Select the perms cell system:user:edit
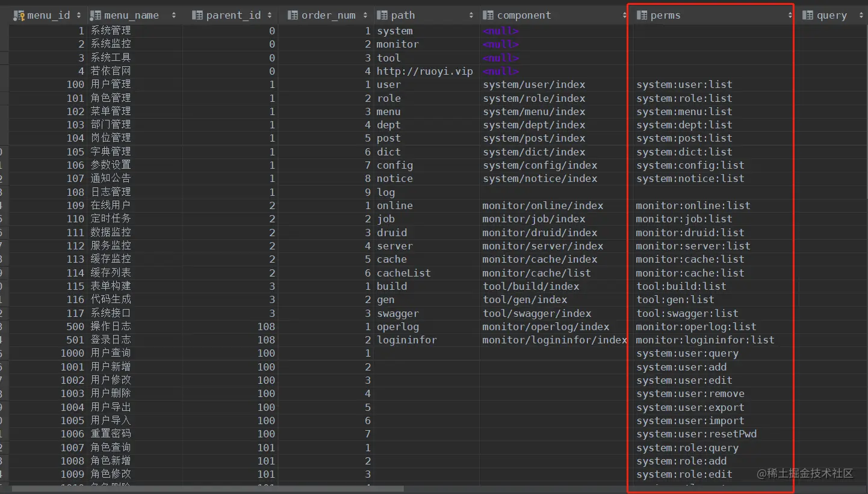Viewport: 868px width, 494px height. coord(684,380)
